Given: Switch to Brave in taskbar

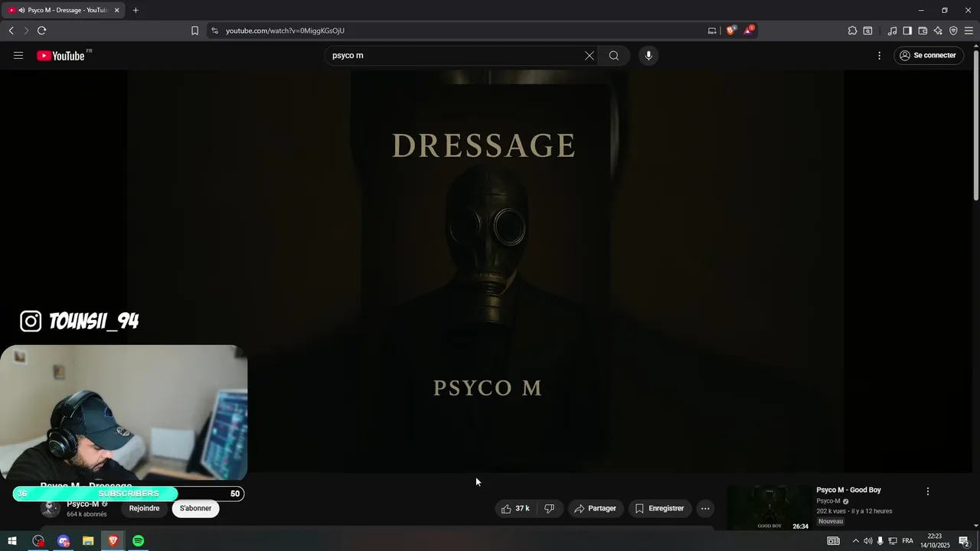Looking at the screenshot, I should tap(113, 541).
